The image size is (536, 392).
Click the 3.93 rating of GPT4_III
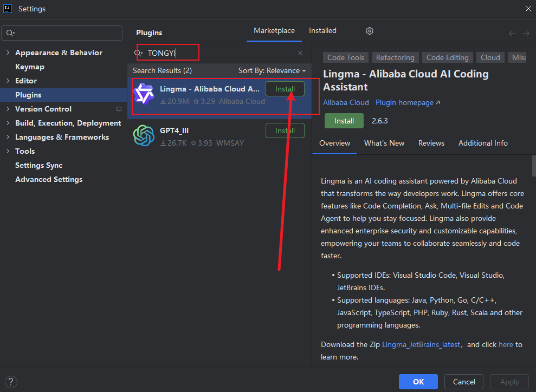coord(202,143)
